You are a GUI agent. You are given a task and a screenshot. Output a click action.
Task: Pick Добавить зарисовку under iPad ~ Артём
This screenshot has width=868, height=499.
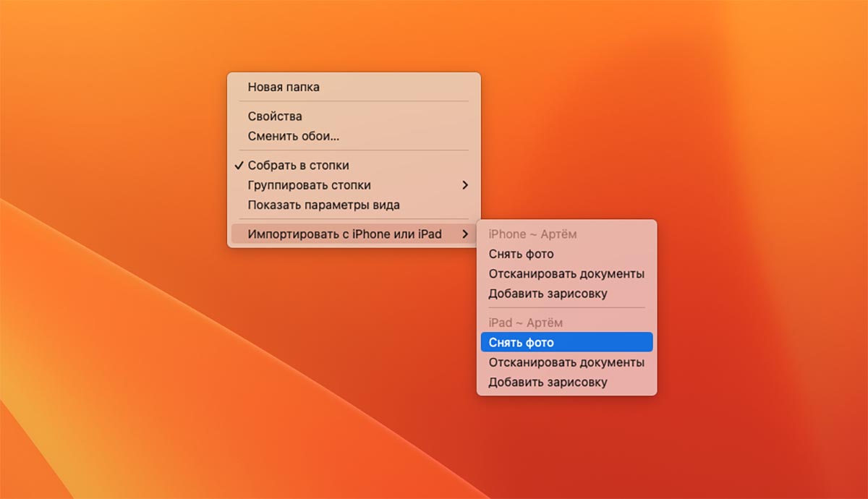click(x=566, y=382)
